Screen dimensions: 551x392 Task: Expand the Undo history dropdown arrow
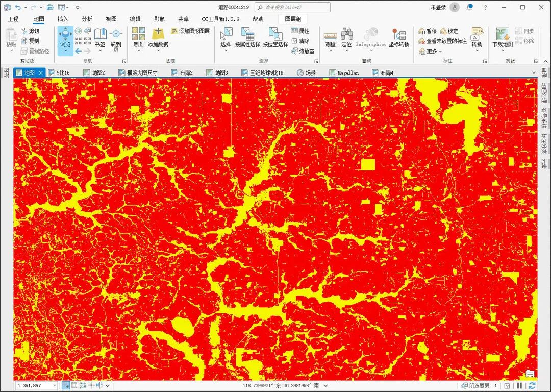point(26,7)
